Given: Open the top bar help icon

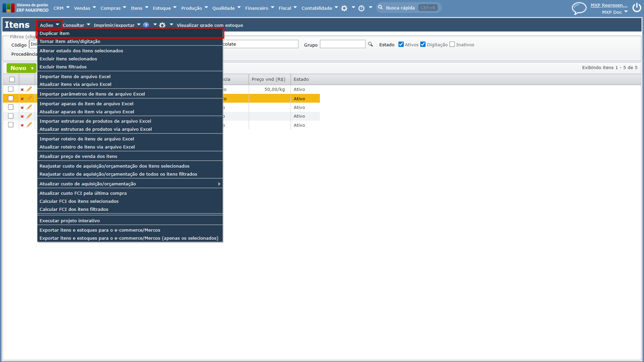Looking at the screenshot, I should point(361,8).
